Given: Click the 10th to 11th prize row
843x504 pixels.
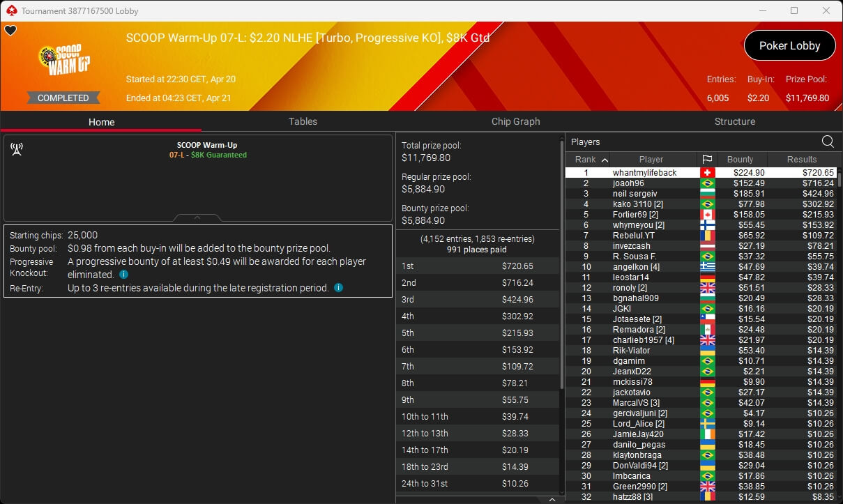Looking at the screenshot, I should coord(478,417).
